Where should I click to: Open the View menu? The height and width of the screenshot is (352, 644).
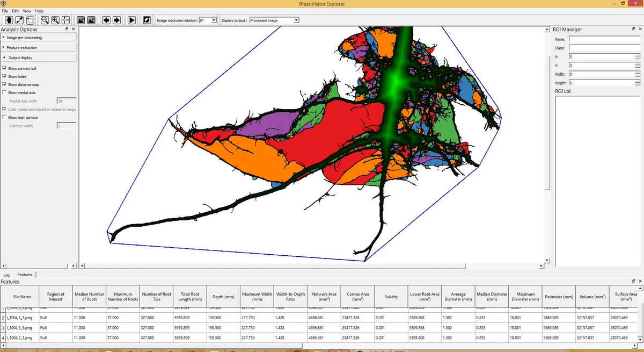click(26, 11)
